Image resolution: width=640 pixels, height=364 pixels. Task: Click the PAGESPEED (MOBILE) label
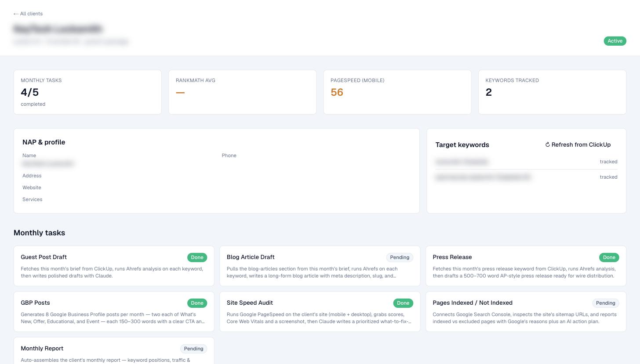coord(357,80)
